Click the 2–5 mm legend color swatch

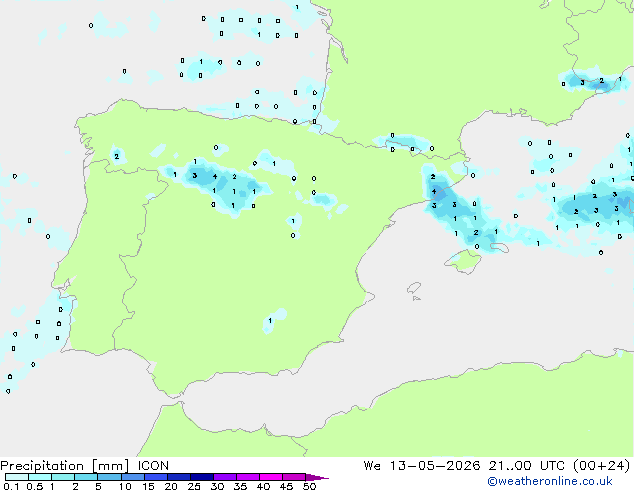pyautogui.click(x=86, y=477)
